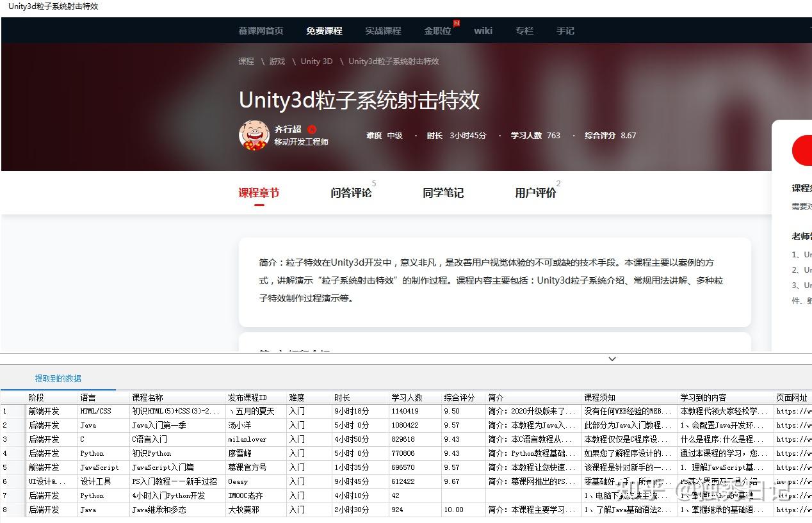This screenshot has width=812, height=523.
Task: Switch to 用户评价 tab
Action: point(535,193)
